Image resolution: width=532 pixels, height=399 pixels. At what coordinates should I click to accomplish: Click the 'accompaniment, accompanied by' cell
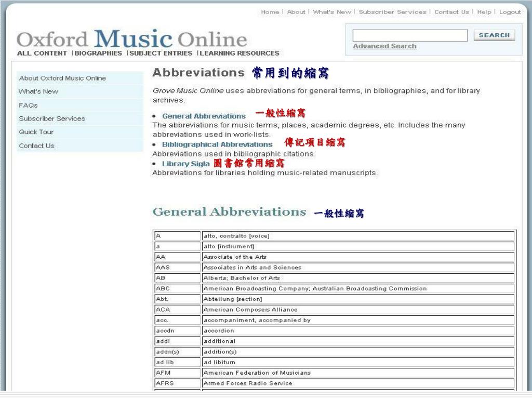click(358, 320)
